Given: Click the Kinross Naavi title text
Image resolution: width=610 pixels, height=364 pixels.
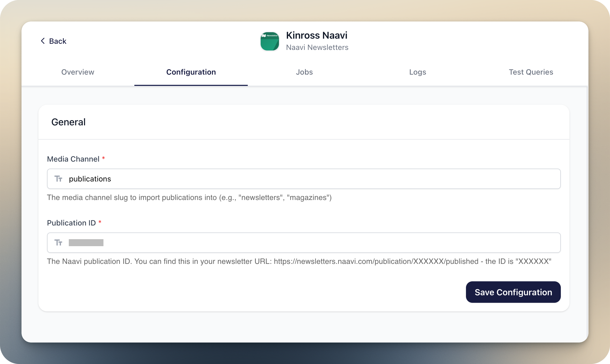Looking at the screenshot, I should click(x=317, y=35).
